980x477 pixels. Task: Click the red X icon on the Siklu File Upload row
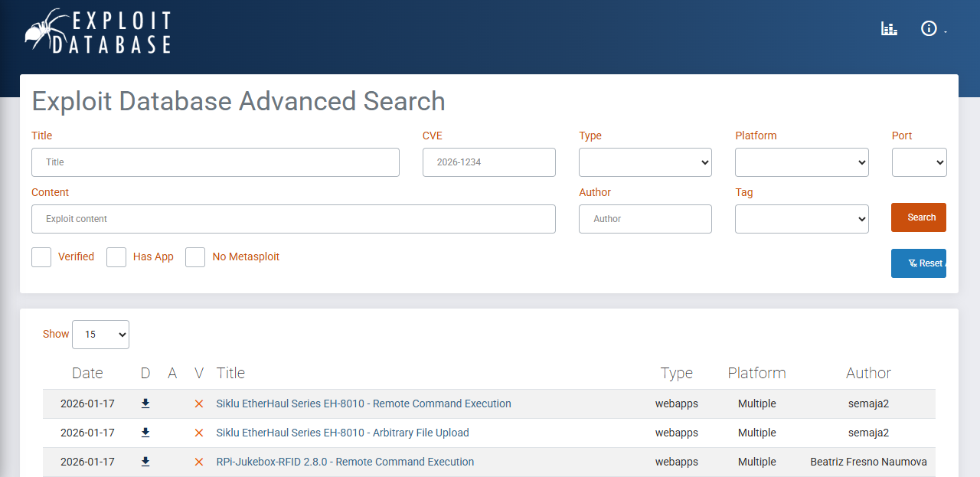coord(198,433)
